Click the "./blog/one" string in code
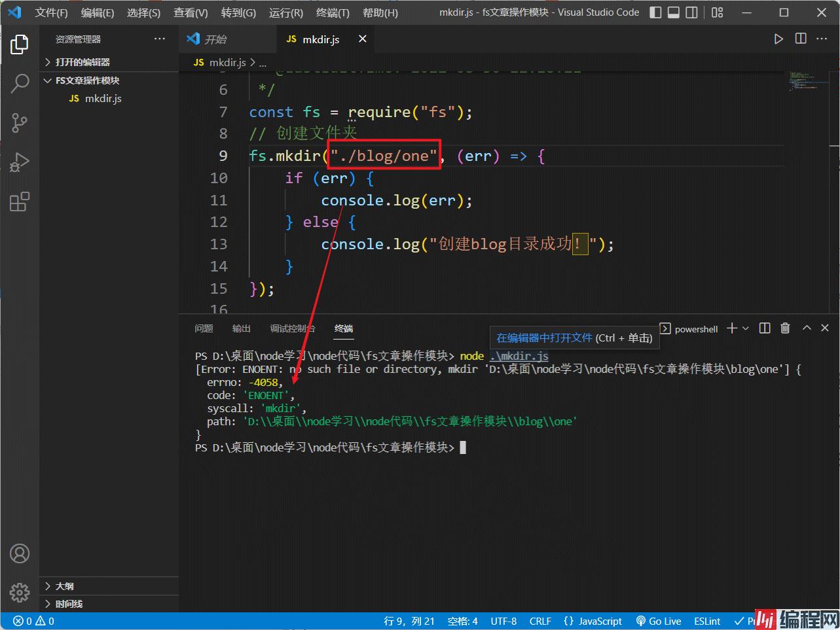This screenshot has height=630, width=840. [384, 156]
